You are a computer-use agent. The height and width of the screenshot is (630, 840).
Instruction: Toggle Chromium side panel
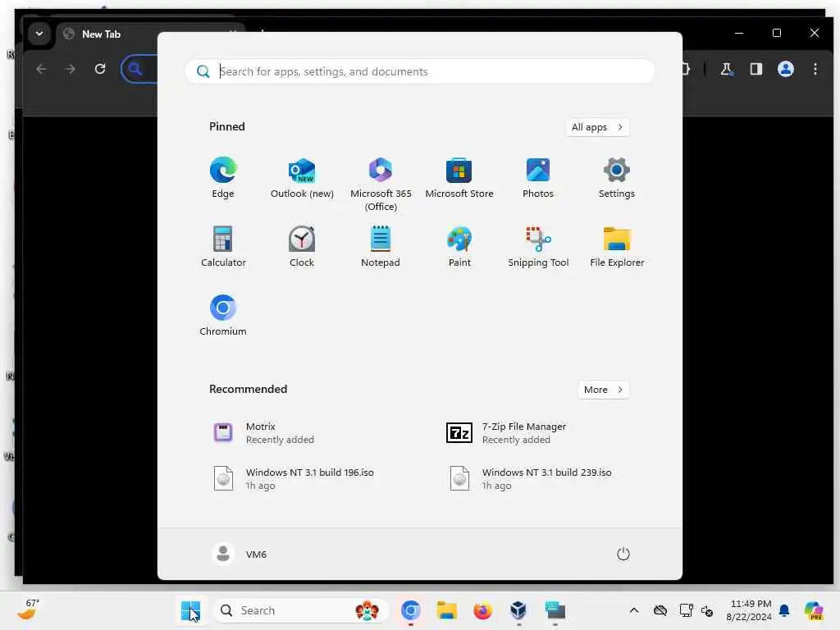click(756, 69)
